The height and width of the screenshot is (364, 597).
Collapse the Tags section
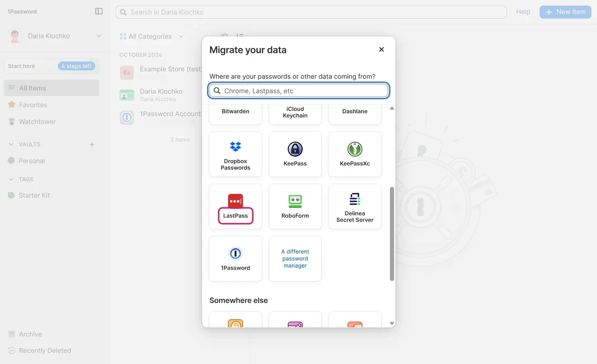click(11, 179)
